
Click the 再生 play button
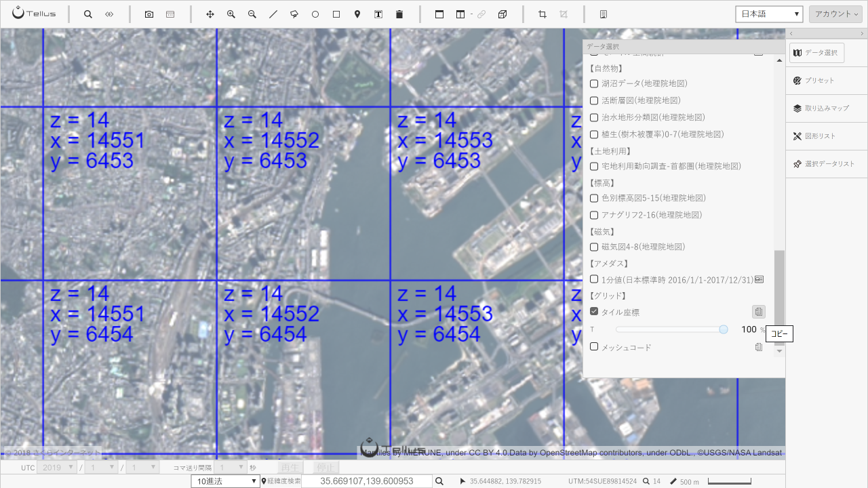point(290,468)
